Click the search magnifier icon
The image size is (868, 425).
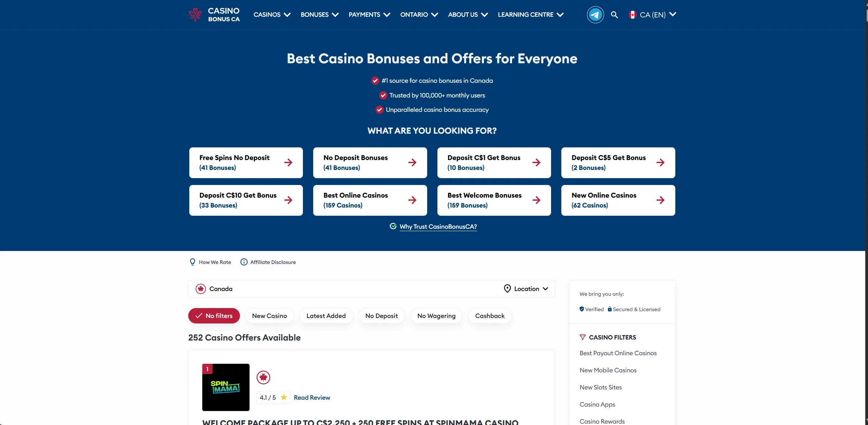tap(614, 15)
